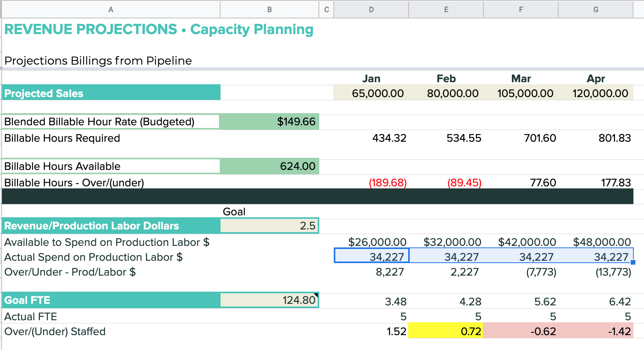Click the Goal FTE label cell
The width and height of the screenshot is (644, 350).
tap(111, 300)
